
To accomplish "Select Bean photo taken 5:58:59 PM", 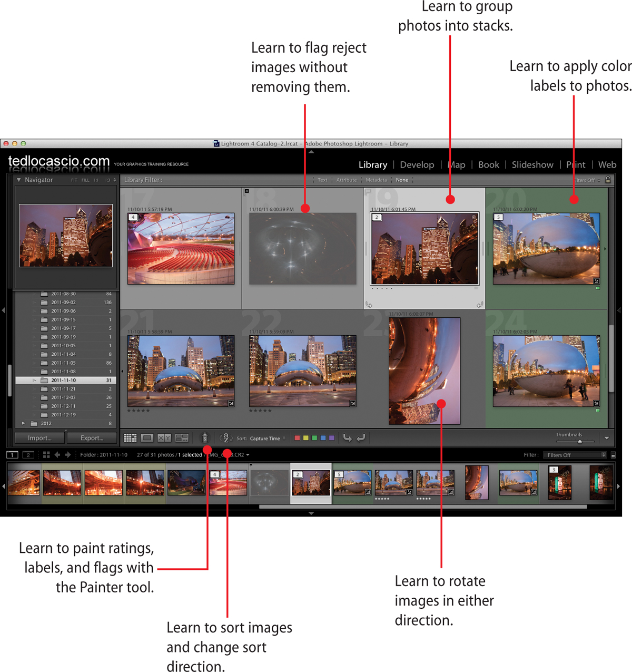I will (181, 371).
